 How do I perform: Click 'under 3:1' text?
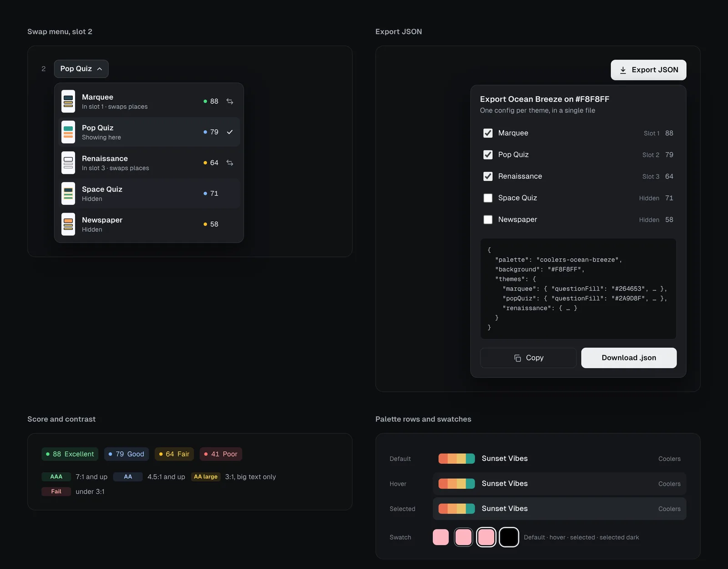[x=90, y=492]
